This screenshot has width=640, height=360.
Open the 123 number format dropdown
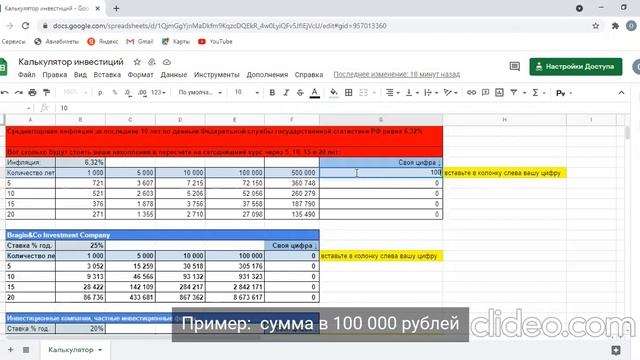click(x=158, y=93)
